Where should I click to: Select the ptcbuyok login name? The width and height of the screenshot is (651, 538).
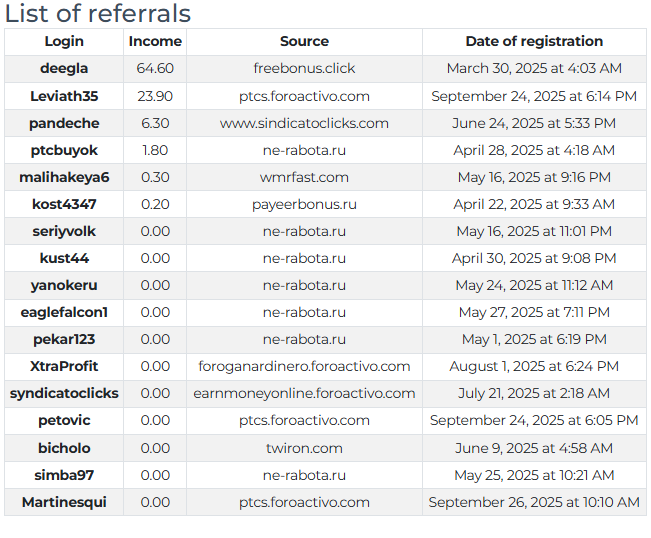coord(64,150)
